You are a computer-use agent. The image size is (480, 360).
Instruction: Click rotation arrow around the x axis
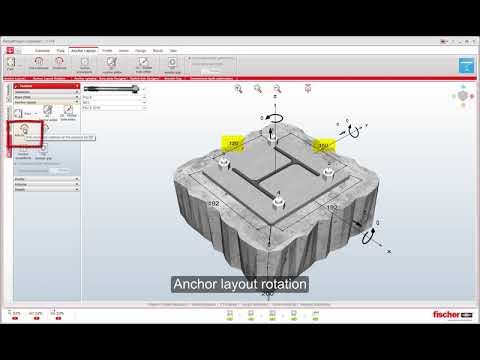coord(368,236)
